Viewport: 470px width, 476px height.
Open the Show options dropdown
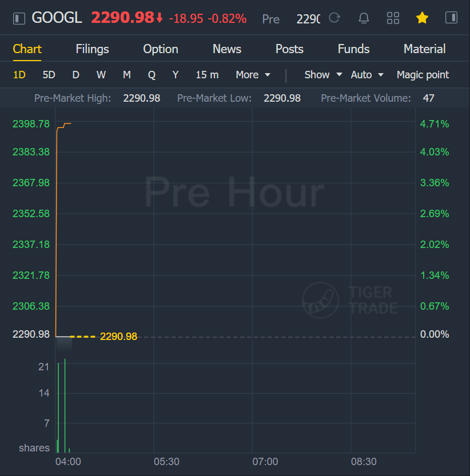click(323, 75)
